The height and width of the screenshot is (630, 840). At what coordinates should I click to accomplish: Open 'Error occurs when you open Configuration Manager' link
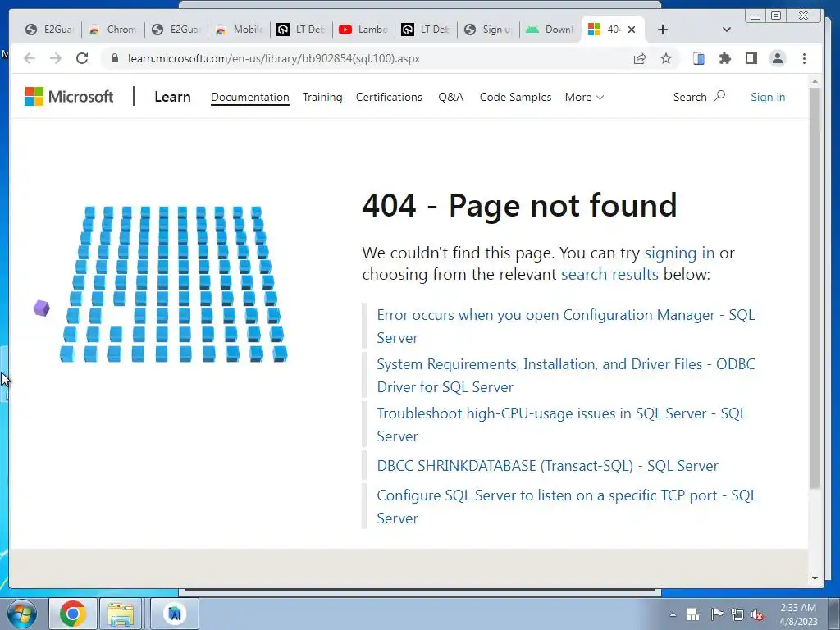click(566, 326)
